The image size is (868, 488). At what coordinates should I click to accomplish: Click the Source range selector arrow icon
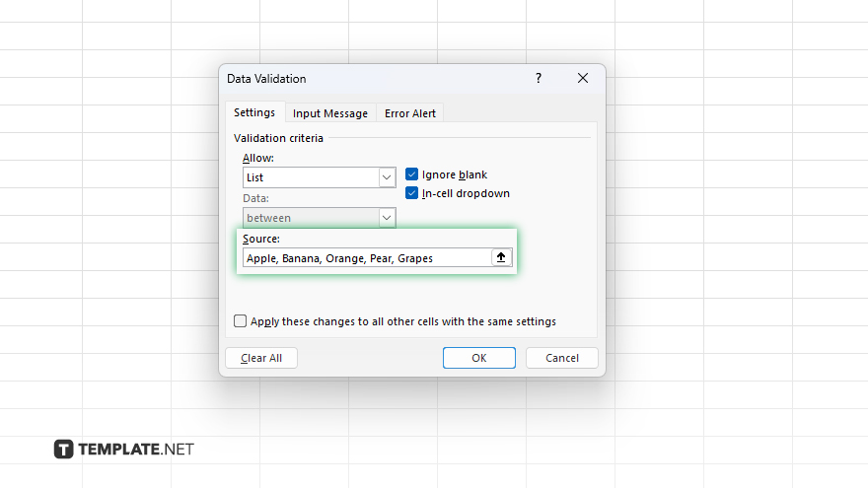pos(501,257)
